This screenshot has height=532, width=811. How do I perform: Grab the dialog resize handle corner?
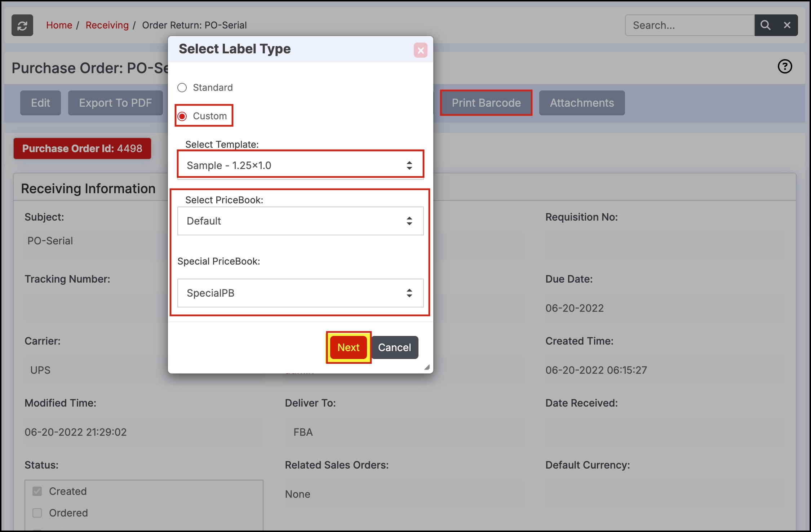click(427, 367)
